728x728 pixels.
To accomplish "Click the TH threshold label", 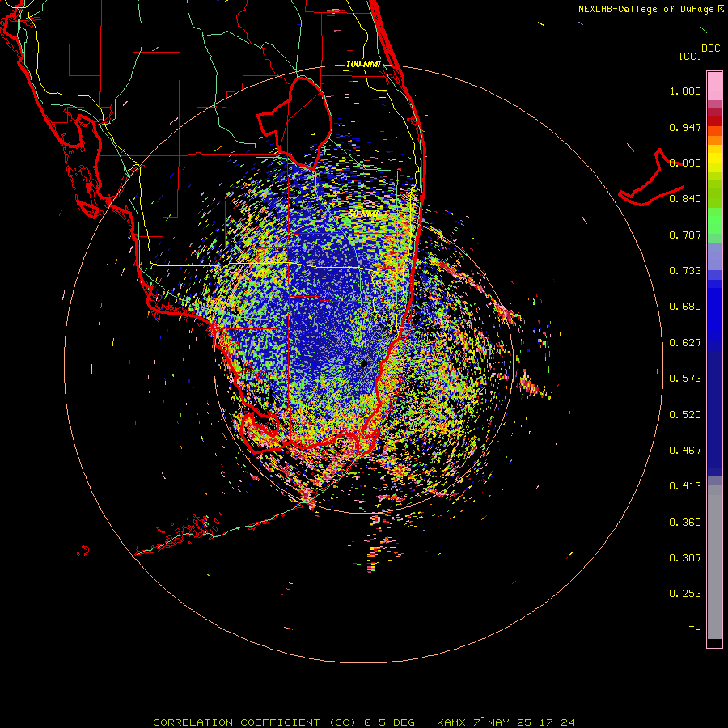I will point(695,630).
